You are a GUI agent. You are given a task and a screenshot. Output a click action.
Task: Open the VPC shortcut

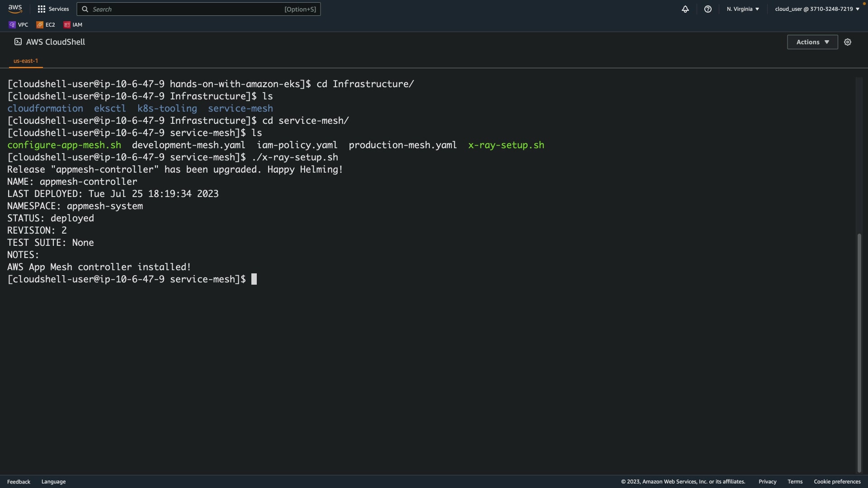pos(19,25)
